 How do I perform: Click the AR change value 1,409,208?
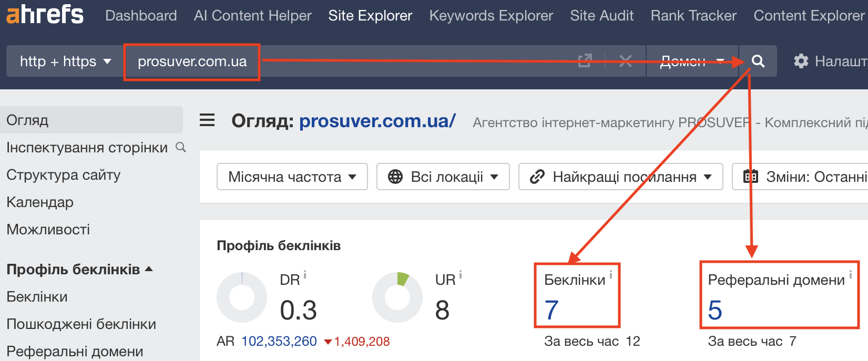click(x=362, y=341)
